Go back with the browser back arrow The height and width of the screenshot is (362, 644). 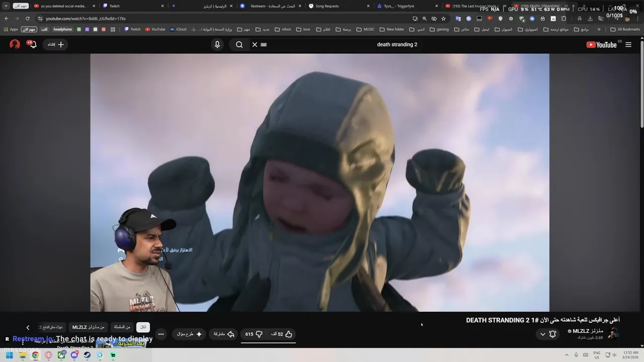tap(7, 19)
